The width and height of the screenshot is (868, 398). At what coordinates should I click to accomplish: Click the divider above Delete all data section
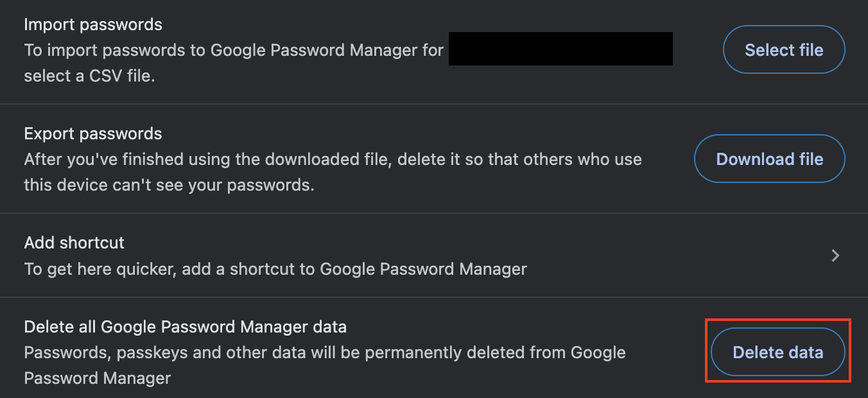(x=434, y=297)
